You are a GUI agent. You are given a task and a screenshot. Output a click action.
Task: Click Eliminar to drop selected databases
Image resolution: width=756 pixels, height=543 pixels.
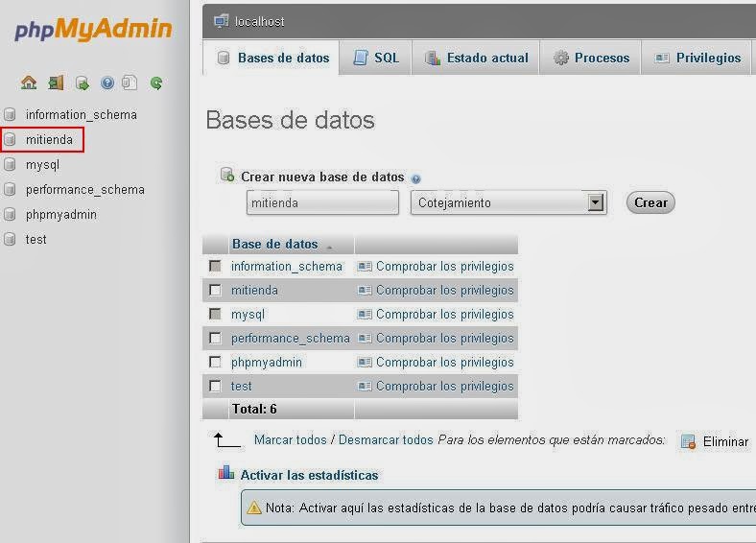coord(725,441)
